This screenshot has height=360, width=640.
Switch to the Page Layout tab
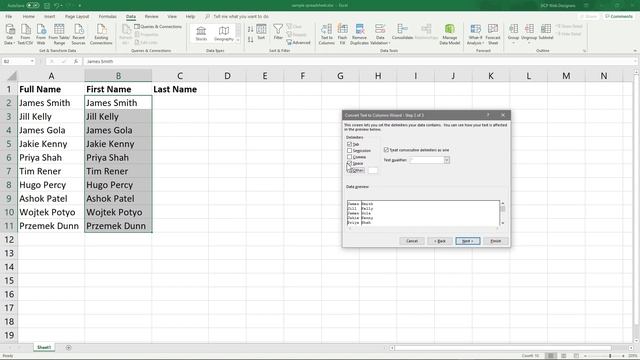pos(77,16)
